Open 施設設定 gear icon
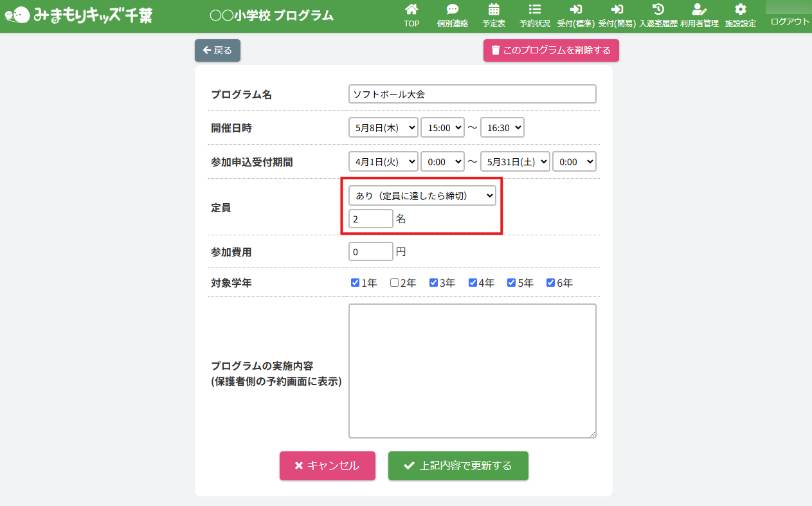The height and width of the screenshot is (506, 812). point(741,10)
